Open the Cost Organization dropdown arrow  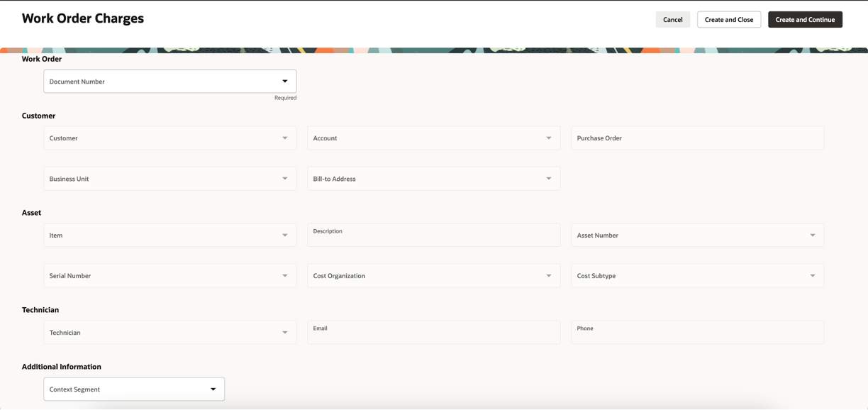[549, 276]
